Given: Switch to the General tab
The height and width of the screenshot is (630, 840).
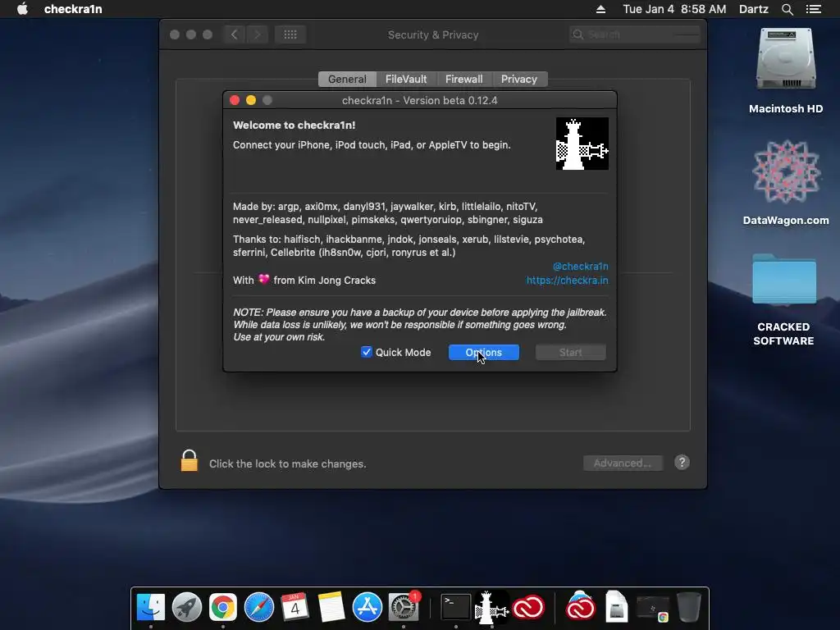Looking at the screenshot, I should 347,79.
